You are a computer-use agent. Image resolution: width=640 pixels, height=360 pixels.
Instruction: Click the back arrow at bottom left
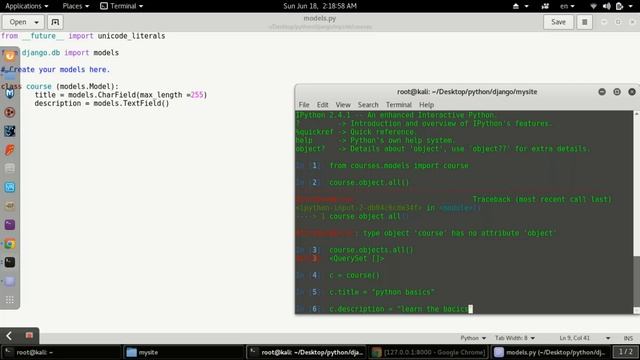click(9, 336)
